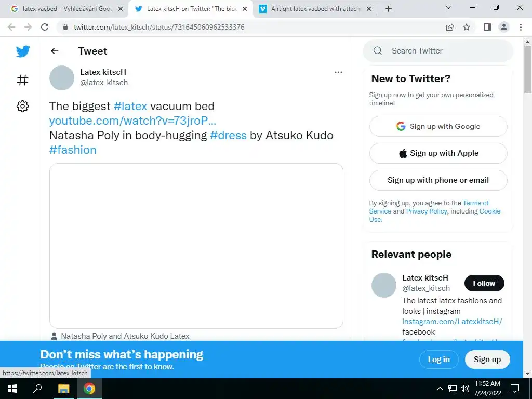Click the page vertical scrollbar thumb

click(527, 70)
